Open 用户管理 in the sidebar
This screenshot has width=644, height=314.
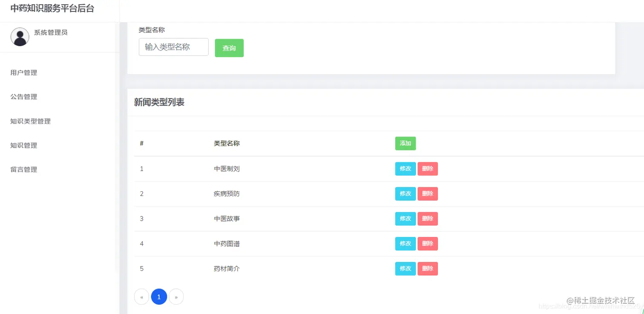(x=24, y=73)
